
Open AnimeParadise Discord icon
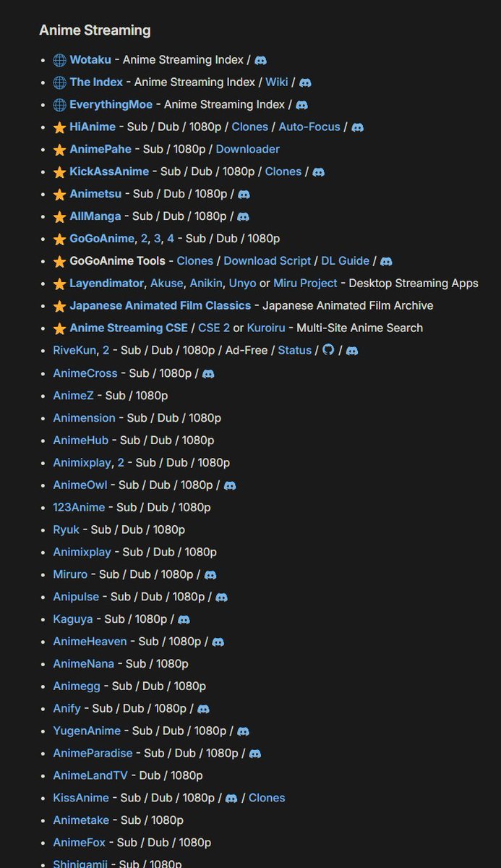coord(254,754)
